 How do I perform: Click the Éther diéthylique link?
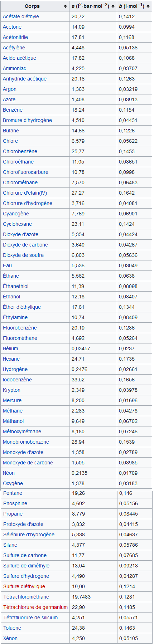coord(22,307)
